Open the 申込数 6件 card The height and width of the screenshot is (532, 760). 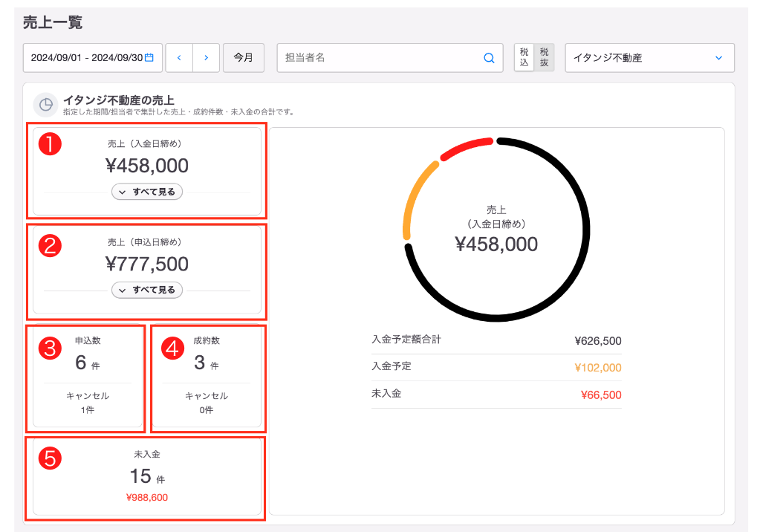[88, 376]
